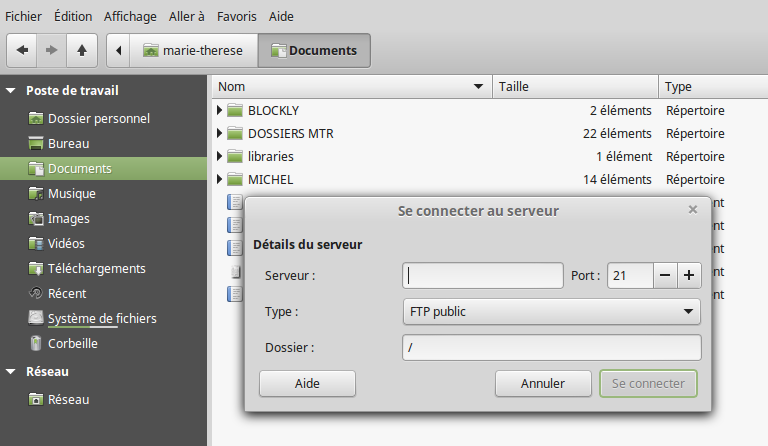Close the Se connecter au serveur dialog

(x=693, y=210)
